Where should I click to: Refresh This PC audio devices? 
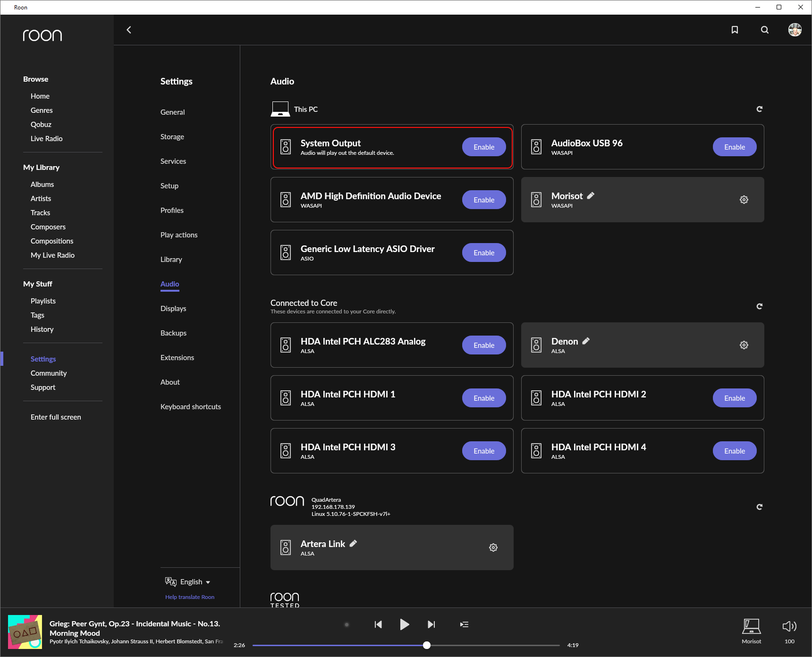759,109
